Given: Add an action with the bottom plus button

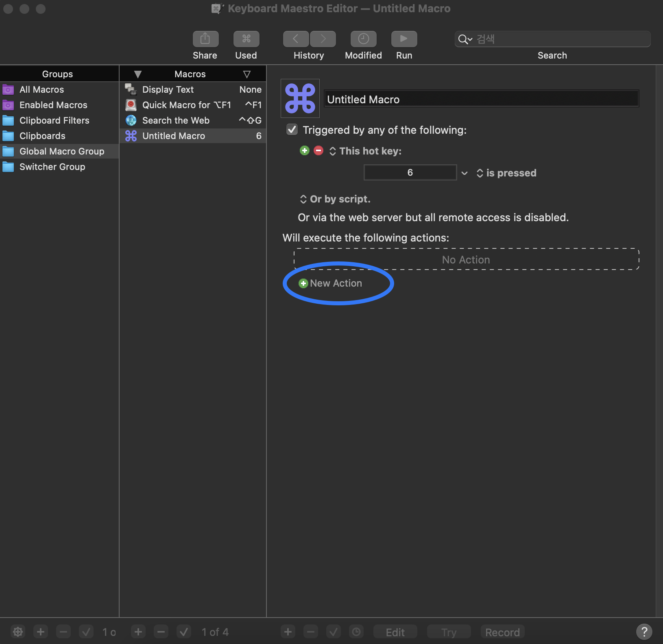Looking at the screenshot, I should [288, 632].
